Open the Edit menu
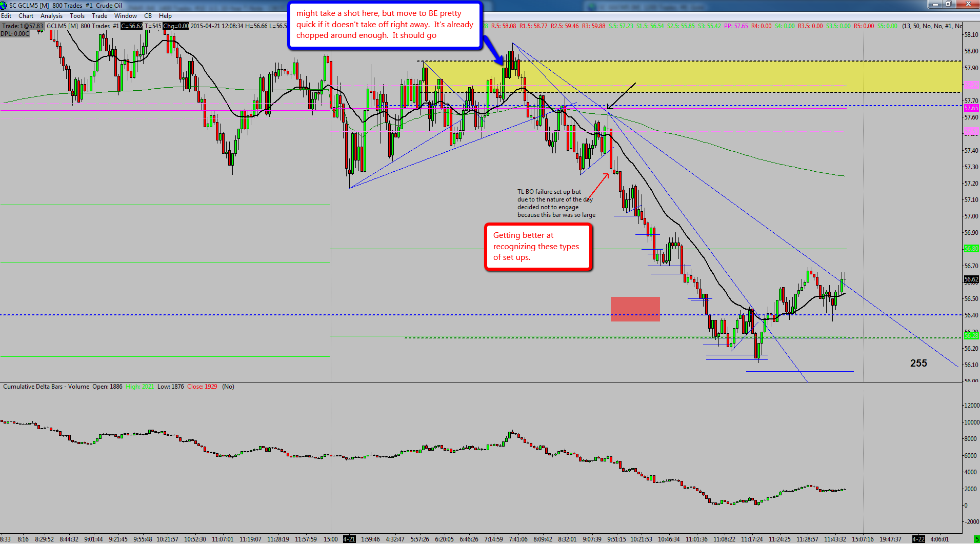This screenshot has height=544, width=980. [x=6, y=16]
